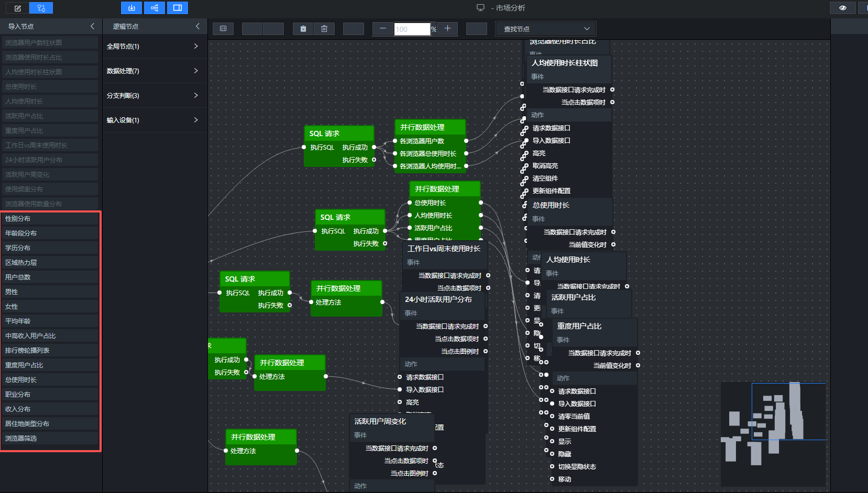Select 职业分布 in the import list

pos(50,395)
